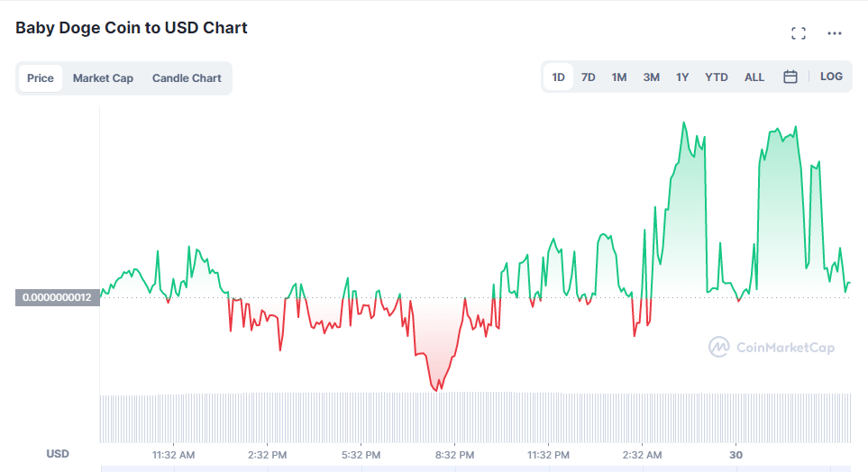The image size is (868, 472).
Task: Click the 11:32 AM axis label
Action: [173, 455]
